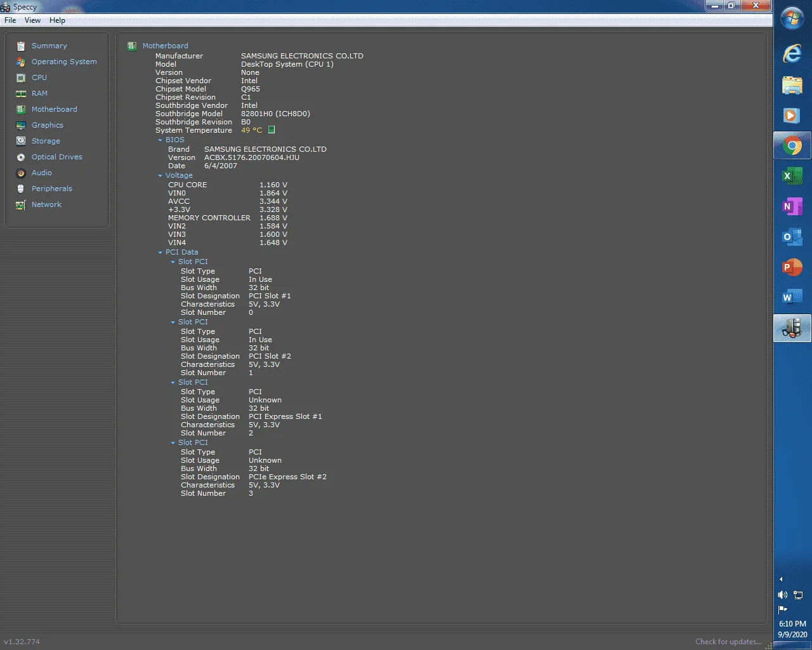Open Windows Media Player from the taskbar
The width and height of the screenshot is (812, 650).
(792, 116)
